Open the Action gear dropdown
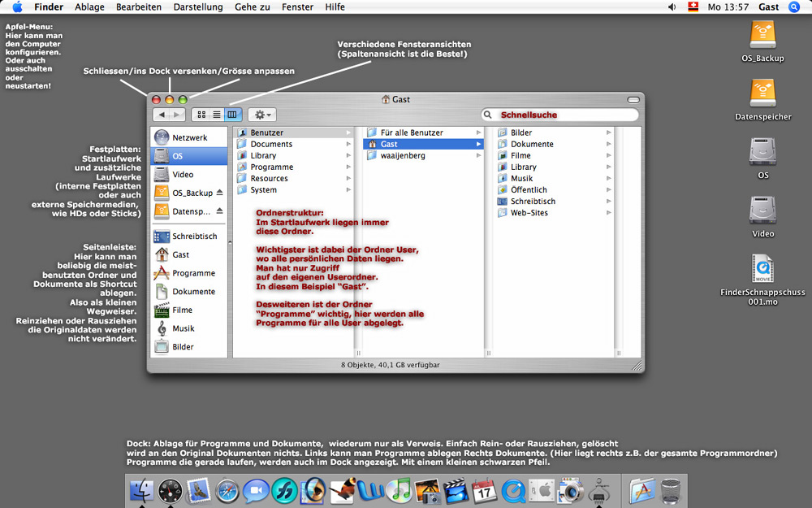The width and height of the screenshot is (812, 508). point(262,115)
